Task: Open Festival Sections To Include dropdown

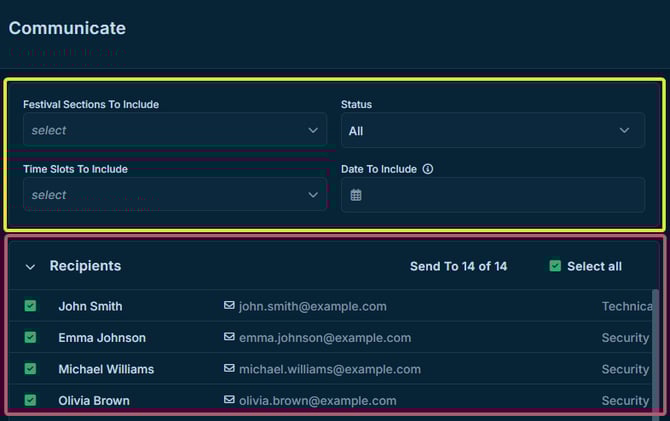Action: click(x=174, y=130)
